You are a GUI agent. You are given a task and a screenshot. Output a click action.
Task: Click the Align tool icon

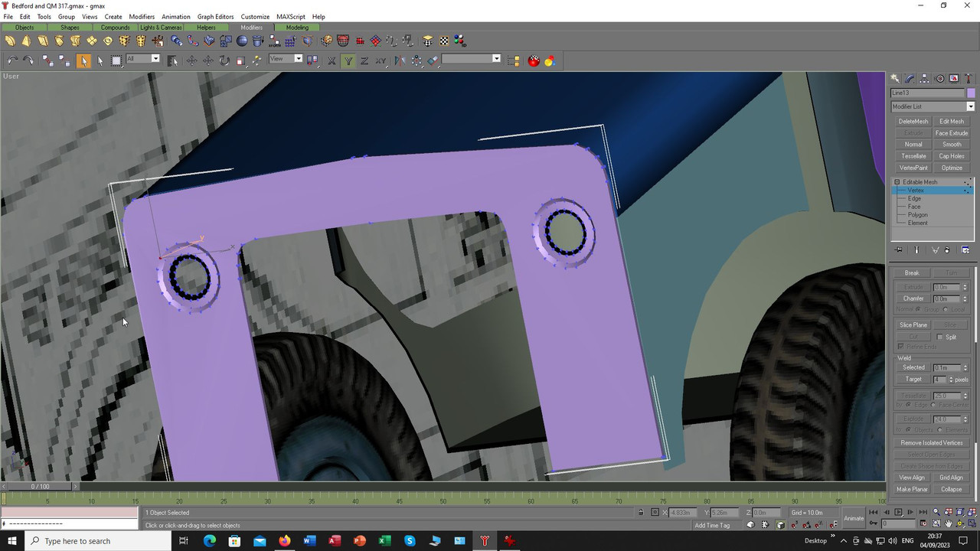(x=433, y=60)
